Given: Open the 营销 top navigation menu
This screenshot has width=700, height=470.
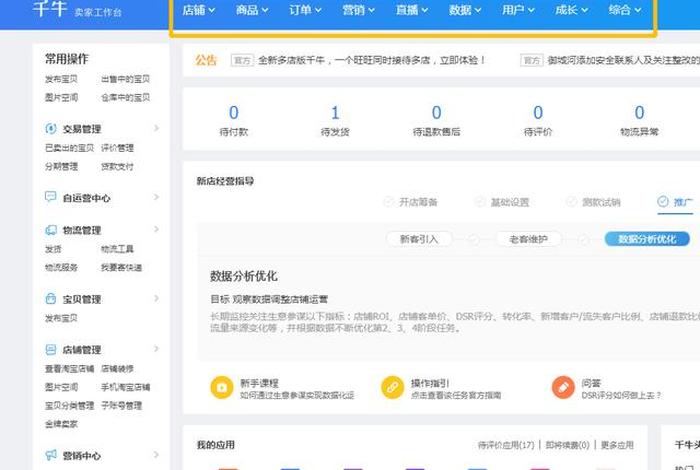Looking at the screenshot, I should [x=358, y=10].
